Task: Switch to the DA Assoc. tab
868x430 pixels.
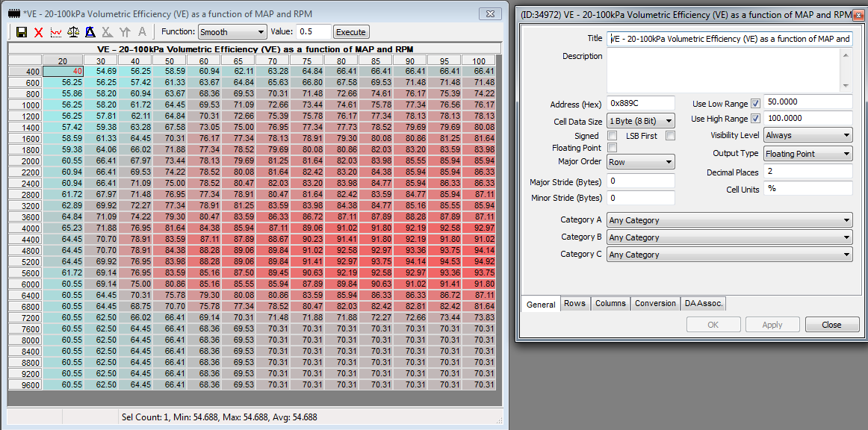Action: [x=703, y=303]
